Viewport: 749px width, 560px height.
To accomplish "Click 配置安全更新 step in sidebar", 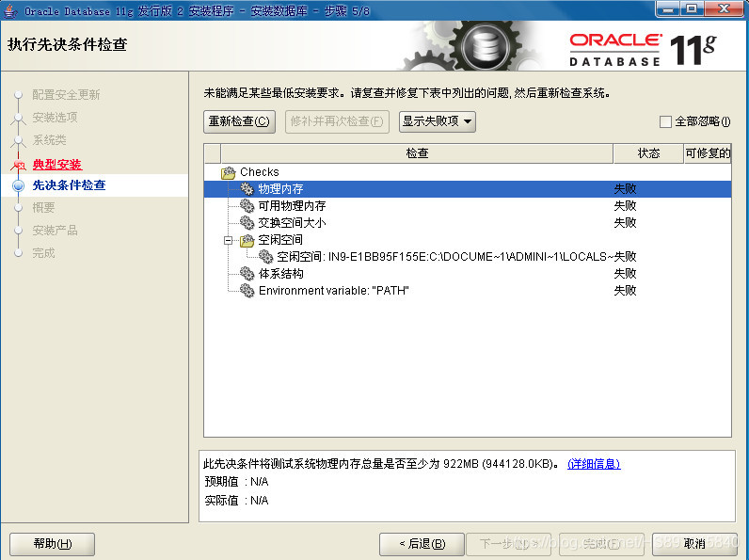I will pos(66,95).
